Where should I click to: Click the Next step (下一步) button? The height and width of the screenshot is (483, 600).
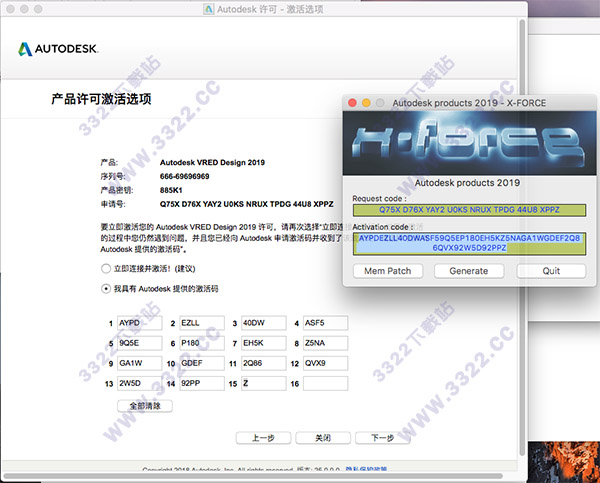coord(383,438)
